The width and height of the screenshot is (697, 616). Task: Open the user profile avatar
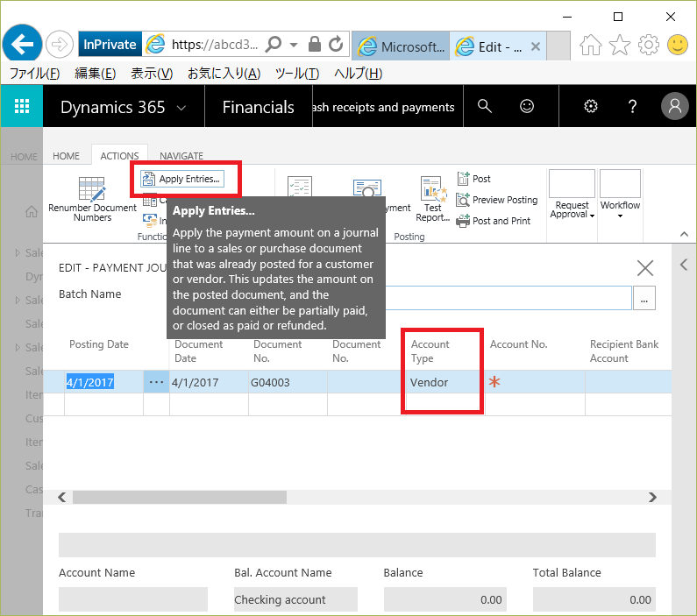[675, 106]
